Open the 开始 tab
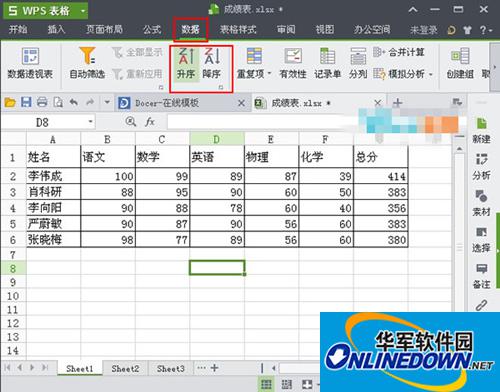The height and width of the screenshot is (392, 500). click(x=18, y=30)
